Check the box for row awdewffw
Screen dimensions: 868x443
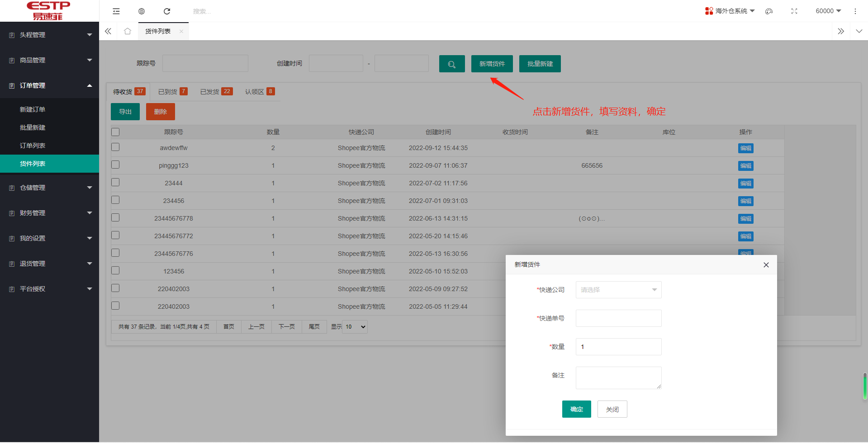pos(115,147)
